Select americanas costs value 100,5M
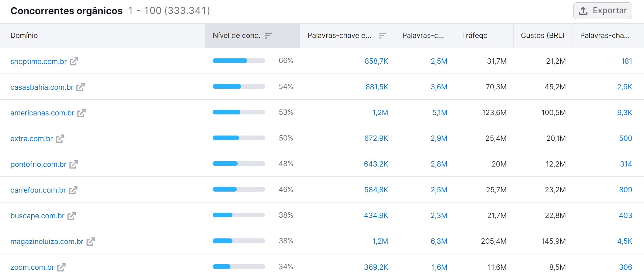 [553, 112]
